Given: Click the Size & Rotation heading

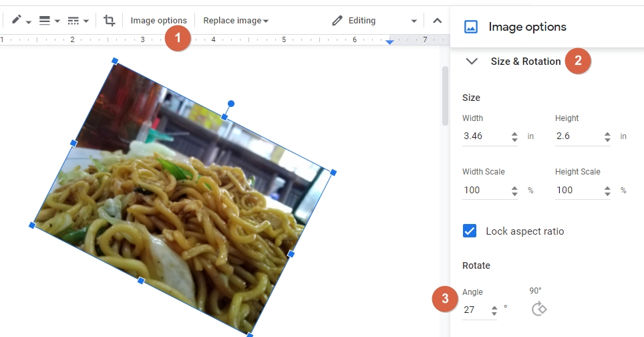Looking at the screenshot, I should 526,62.
